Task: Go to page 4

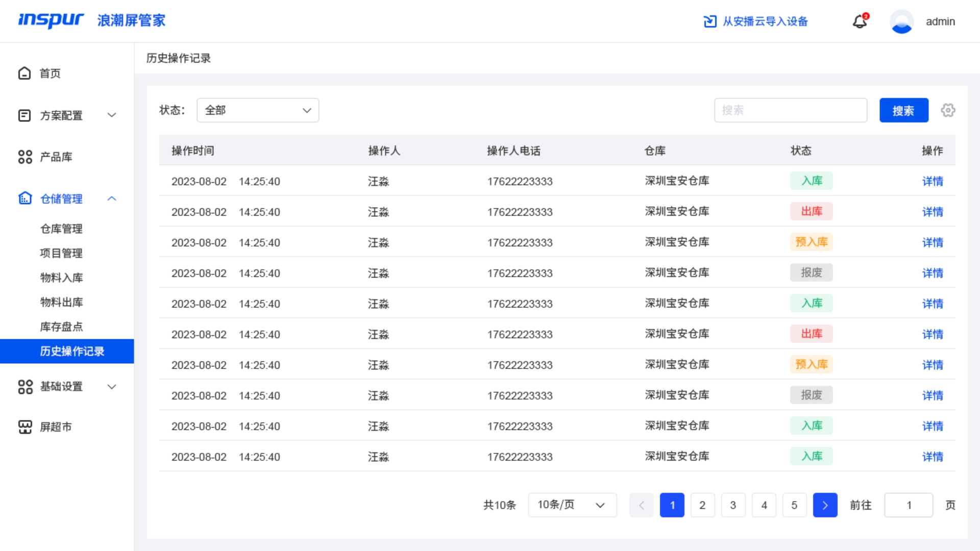Action: point(764,505)
